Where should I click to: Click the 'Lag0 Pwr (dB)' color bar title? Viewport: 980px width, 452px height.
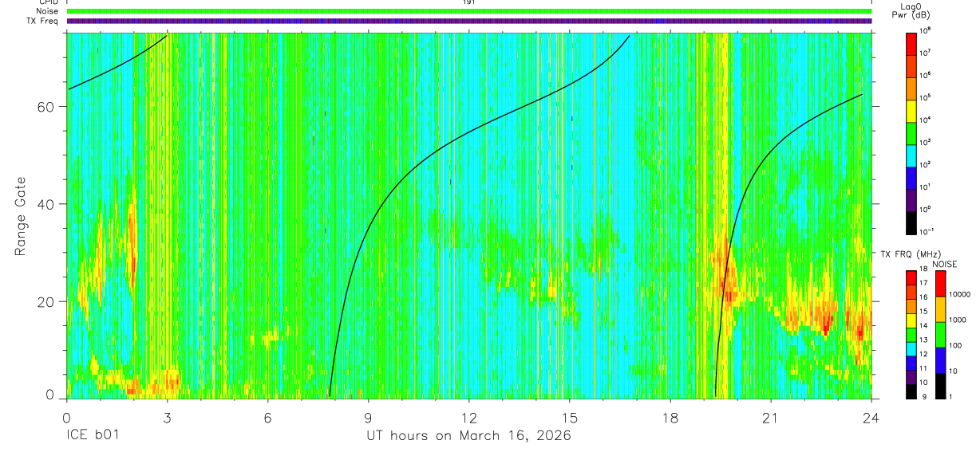912,11
